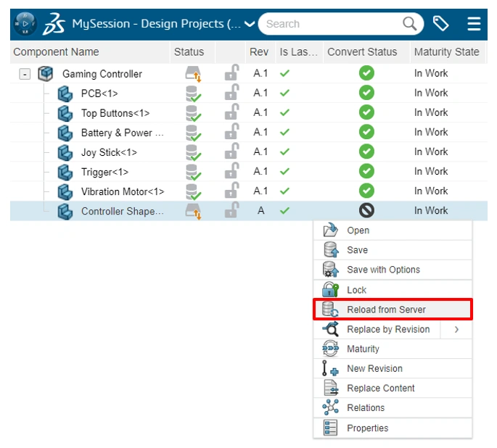Click inside the Search input field
497x448 pixels.
[x=332, y=24]
